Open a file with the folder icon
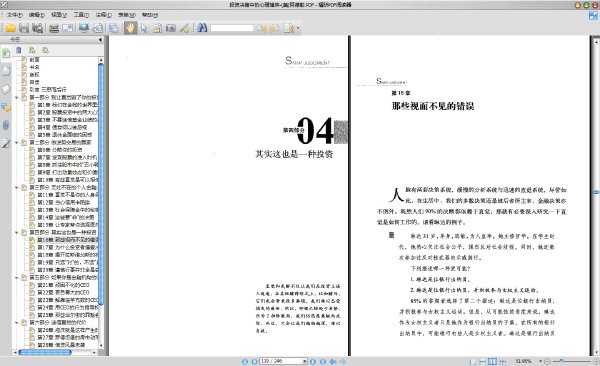 [10, 28]
